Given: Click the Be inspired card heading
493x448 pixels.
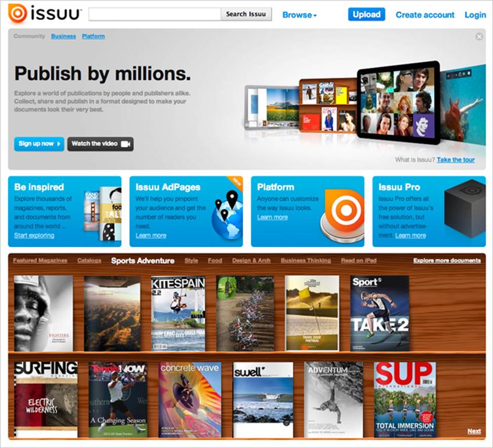Looking at the screenshot, I should point(39,187).
